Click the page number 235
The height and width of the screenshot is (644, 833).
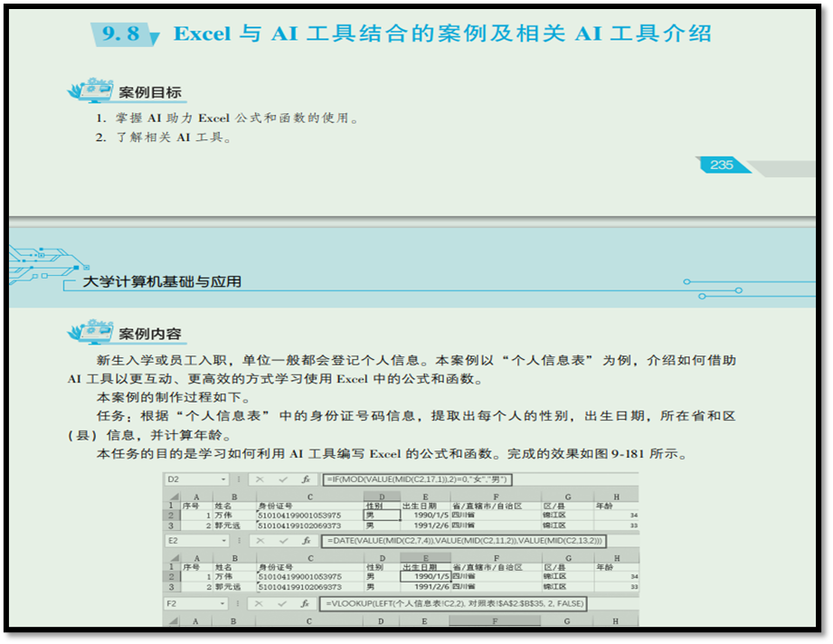pos(721,165)
